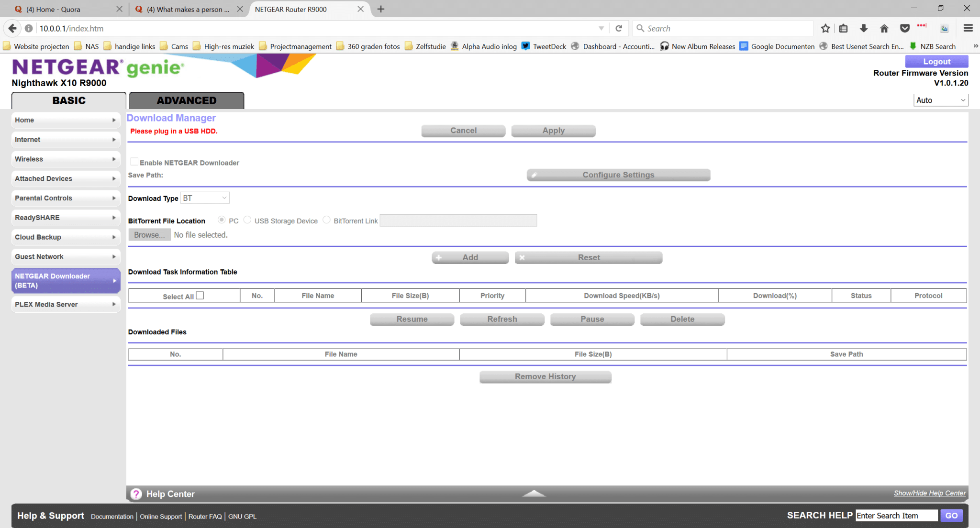980x528 pixels.
Task: Open ReadySHARE in sidebar
Action: (66, 218)
